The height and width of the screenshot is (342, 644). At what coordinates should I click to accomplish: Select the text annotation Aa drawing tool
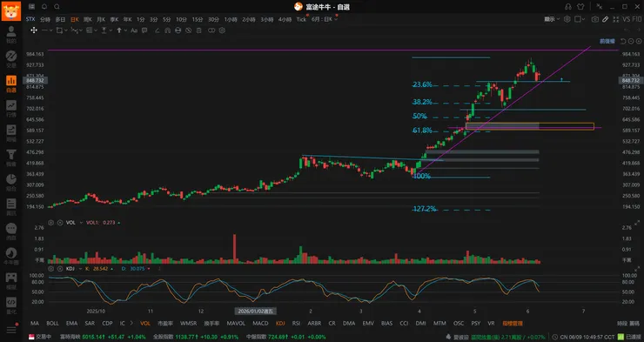point(134,30)
